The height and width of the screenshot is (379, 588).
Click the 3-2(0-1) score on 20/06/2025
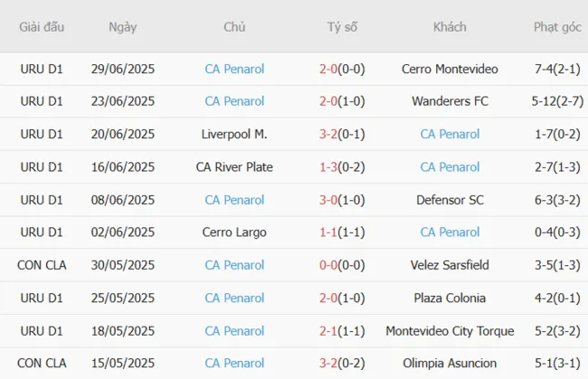coord(342,134)
